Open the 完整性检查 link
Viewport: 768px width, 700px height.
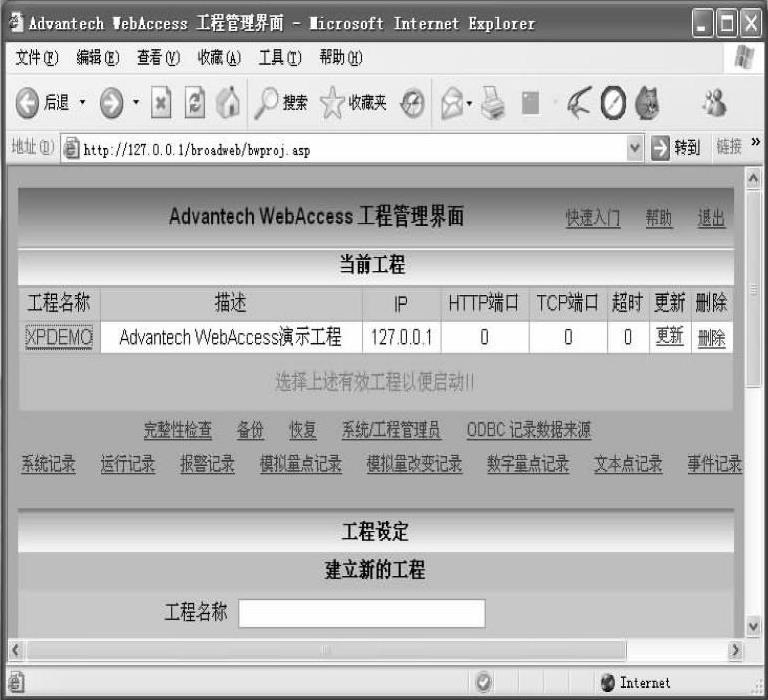point(178,430)
